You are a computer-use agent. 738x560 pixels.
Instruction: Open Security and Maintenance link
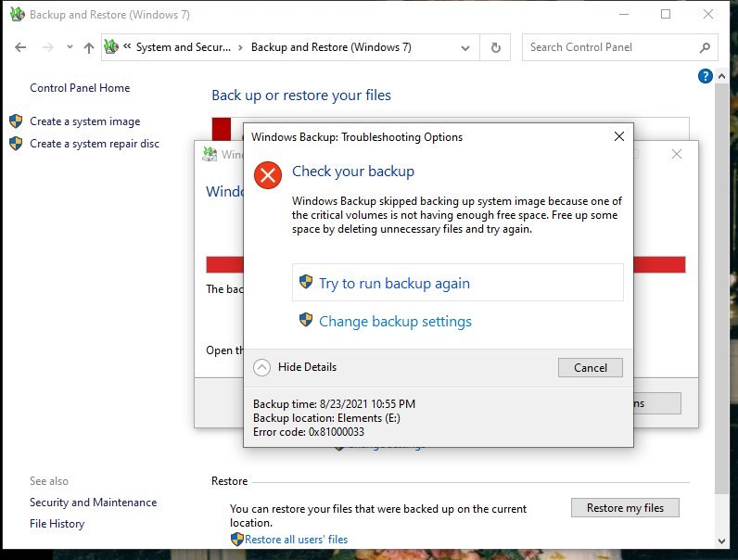click(x=94, y=503)
